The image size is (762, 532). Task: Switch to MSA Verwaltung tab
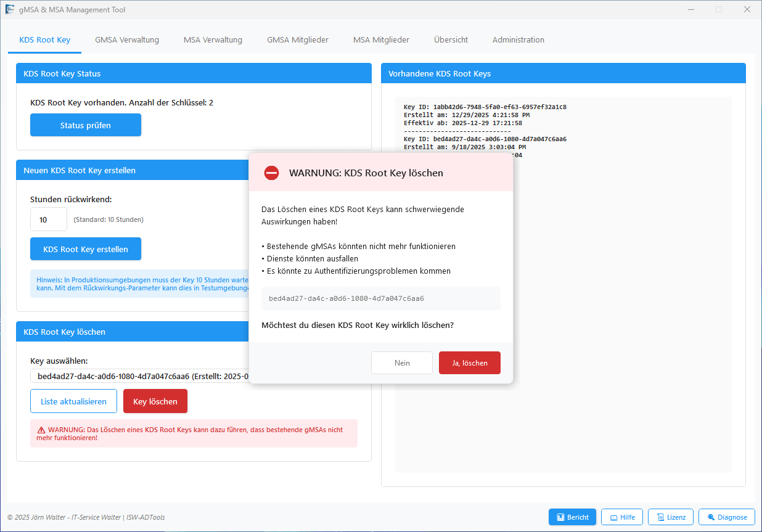click(x=213, y=40)
